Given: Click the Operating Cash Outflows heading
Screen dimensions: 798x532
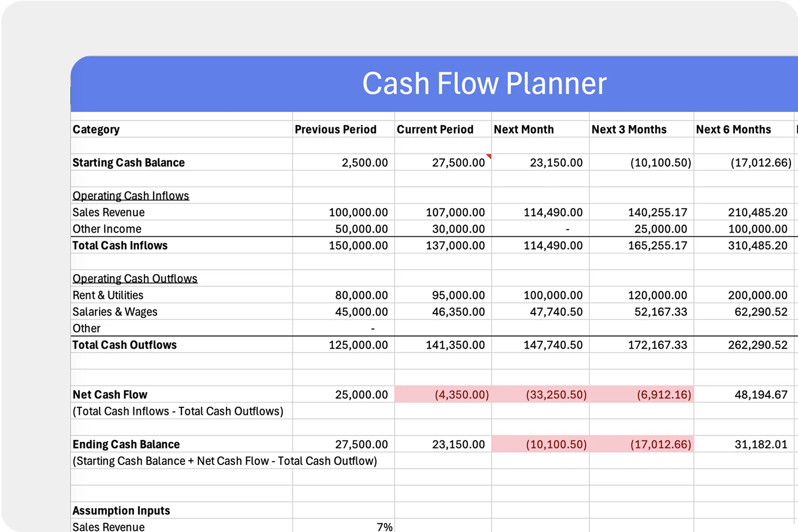Looking at the screenshot, I should click(135, 278).
